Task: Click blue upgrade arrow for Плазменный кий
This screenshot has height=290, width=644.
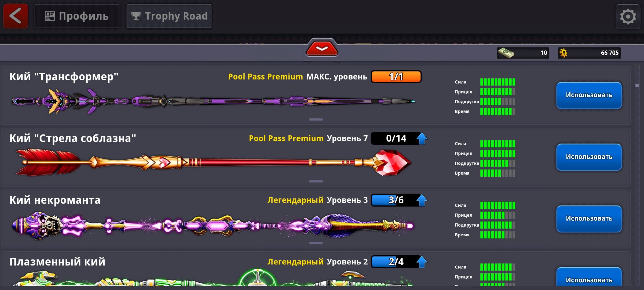Action: click(x=422, y=262)
